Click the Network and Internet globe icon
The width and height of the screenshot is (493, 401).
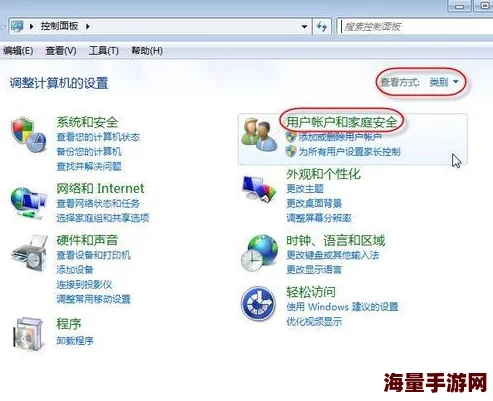[28, 202]
